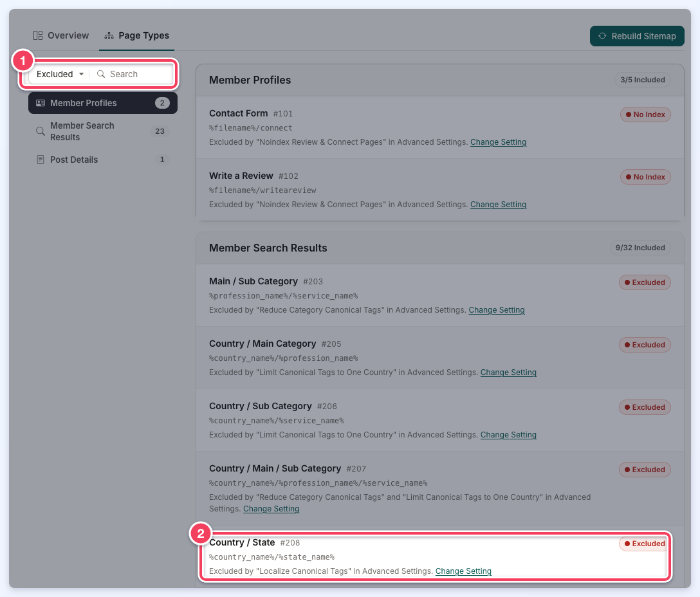
Task: Click the Page Types sitemap icon
Action: pos(109,36)
